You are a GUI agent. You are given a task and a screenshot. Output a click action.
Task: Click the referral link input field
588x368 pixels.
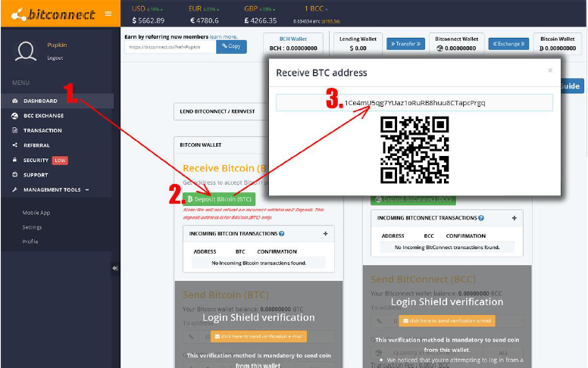click(170, 47)
